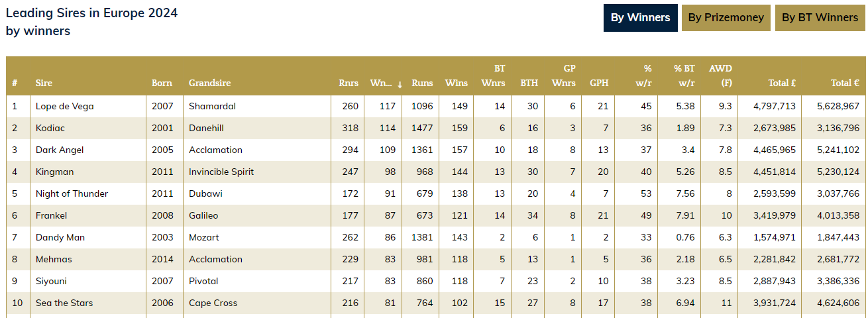
Task: Sort by Born column header
Action: click(x=162, y=83)
